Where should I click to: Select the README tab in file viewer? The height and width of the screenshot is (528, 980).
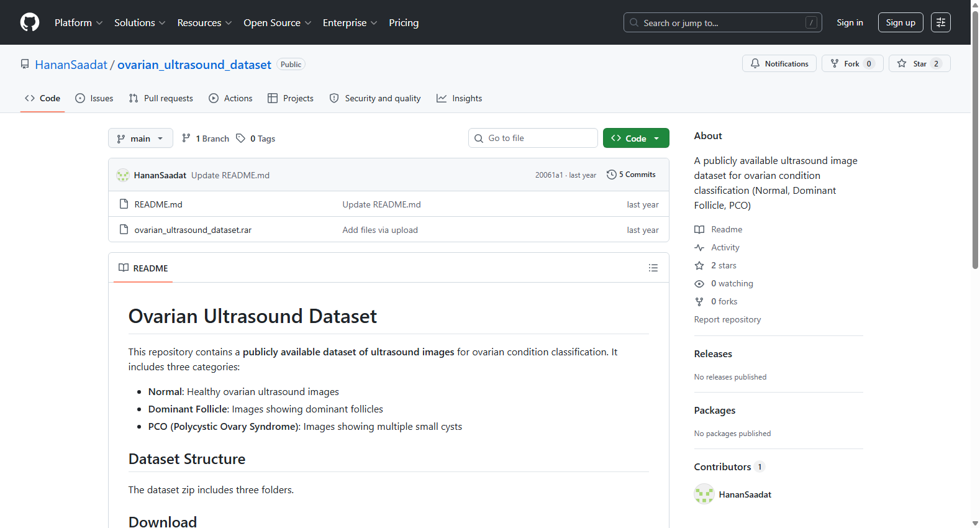pyautogui.click(x=143, y=268)
